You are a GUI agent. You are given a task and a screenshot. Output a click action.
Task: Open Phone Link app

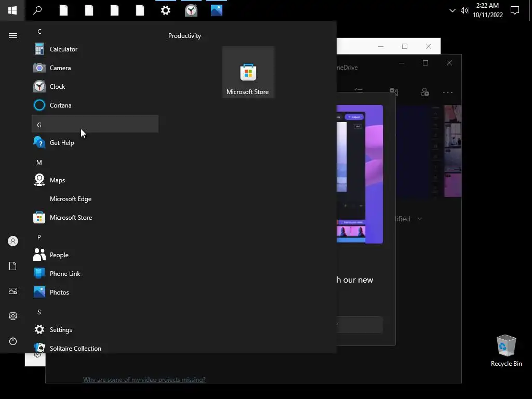[95, 273]
